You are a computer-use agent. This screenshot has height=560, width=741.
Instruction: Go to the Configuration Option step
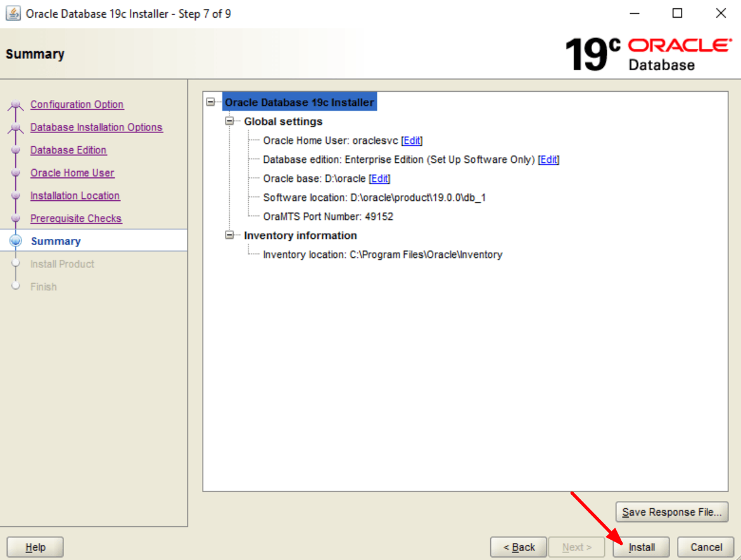[77, 105]
